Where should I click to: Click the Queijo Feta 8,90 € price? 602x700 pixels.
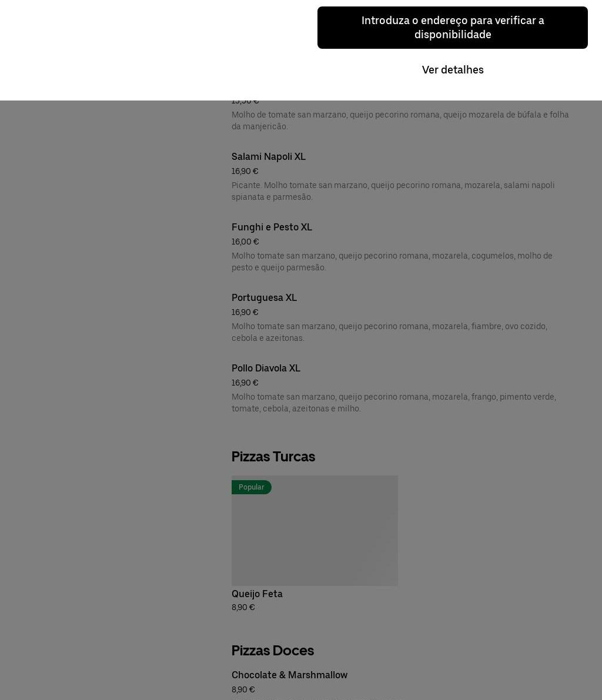(243, 608)
